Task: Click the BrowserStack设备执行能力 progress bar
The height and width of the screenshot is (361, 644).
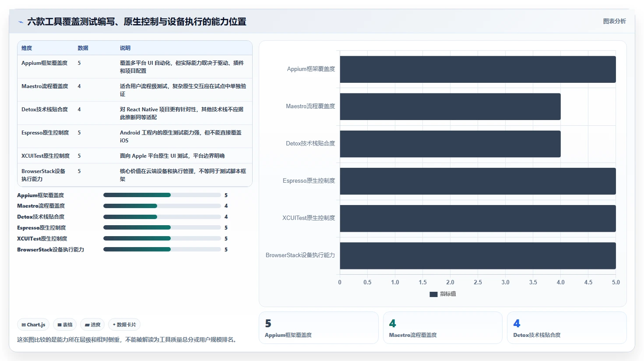Action: pyautogui.click(x=162, y=249)
